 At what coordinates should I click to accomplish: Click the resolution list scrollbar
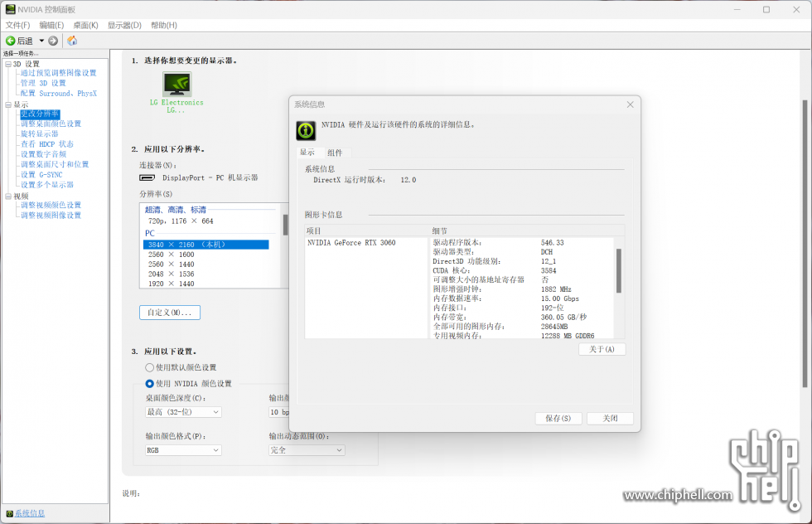coord(285,225)
